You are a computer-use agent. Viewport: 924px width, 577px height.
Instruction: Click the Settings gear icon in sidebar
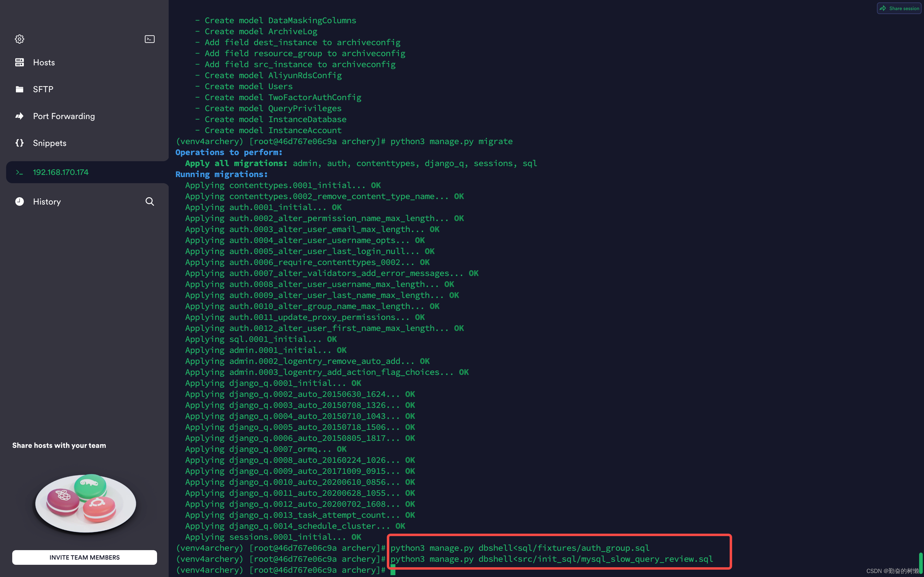pos(19,38)
